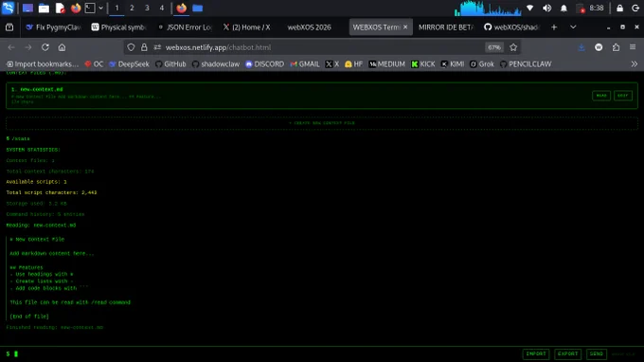
Task: Open notifications bell in tray
Action: (563, 8)
